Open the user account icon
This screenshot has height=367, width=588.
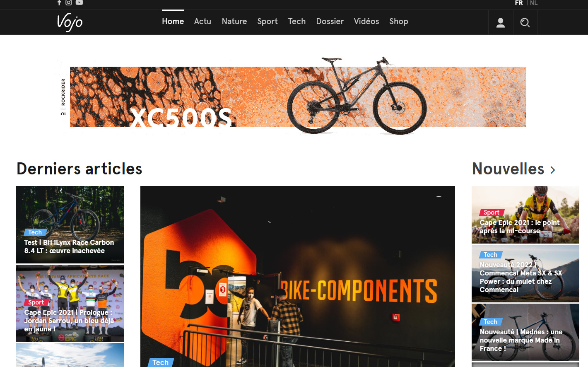coord(501,22)
